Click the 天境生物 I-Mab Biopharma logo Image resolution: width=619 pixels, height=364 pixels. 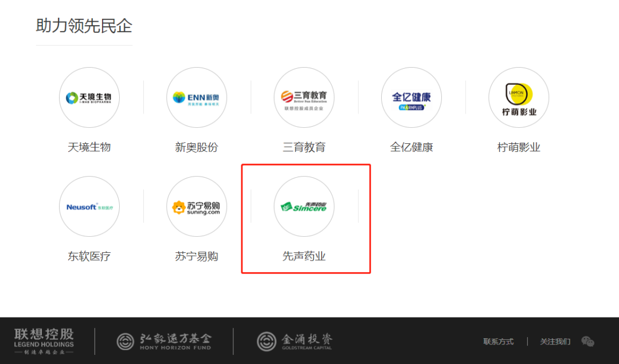coord(89,97)
